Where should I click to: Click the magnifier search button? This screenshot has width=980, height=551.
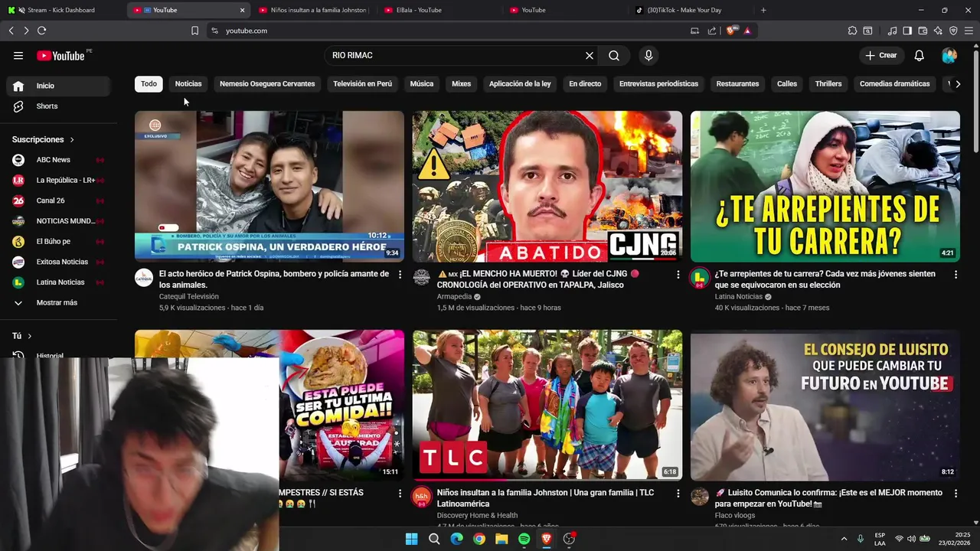coord(614,55)
